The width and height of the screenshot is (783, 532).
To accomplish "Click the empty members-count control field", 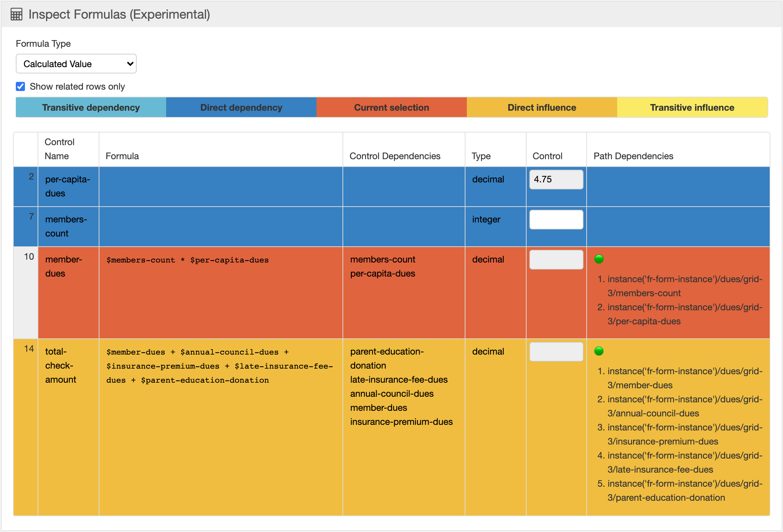I will tap(556, 220).
